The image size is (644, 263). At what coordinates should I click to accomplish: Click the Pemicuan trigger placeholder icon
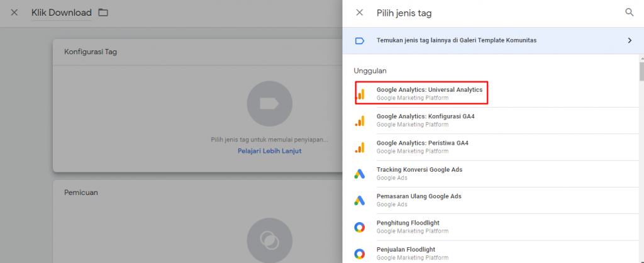pos(269,240)
